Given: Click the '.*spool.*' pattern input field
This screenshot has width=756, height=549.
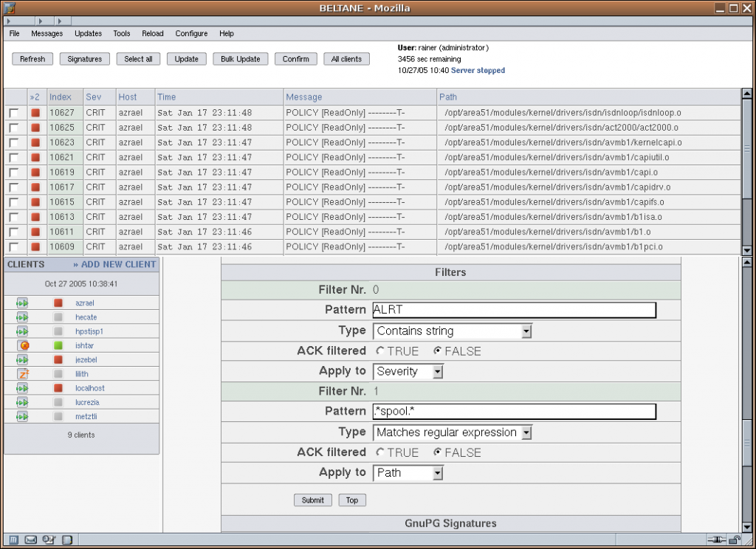Looking at the screenshot, I should (514, 411).
